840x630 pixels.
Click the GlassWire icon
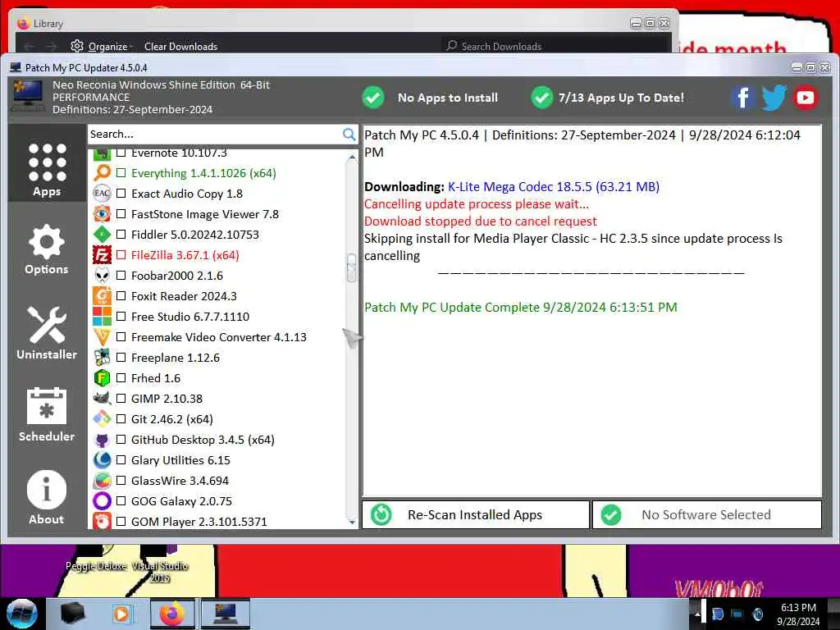(102, 481)
